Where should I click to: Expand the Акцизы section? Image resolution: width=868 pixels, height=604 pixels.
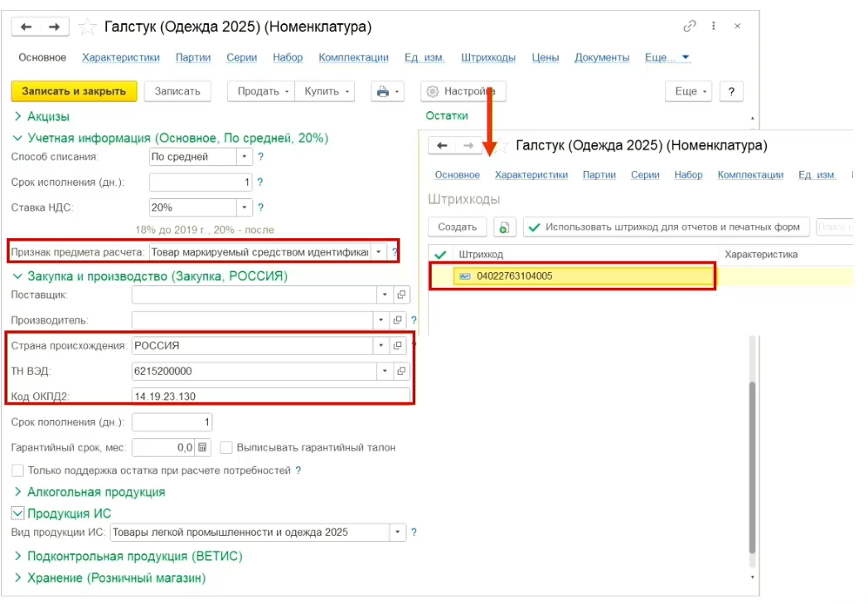pos(17,117)
